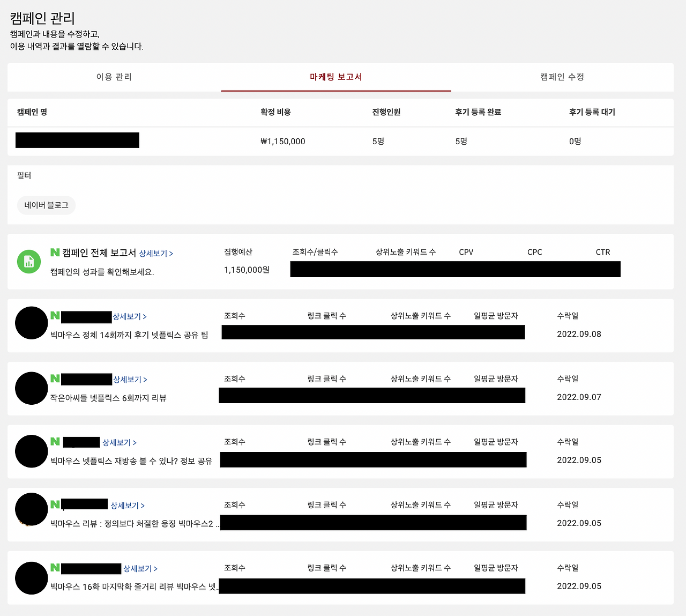Click the N icon on the 빅마우스 16화 row
This screenshot has width=686, height=616.
tap(55, 568)
